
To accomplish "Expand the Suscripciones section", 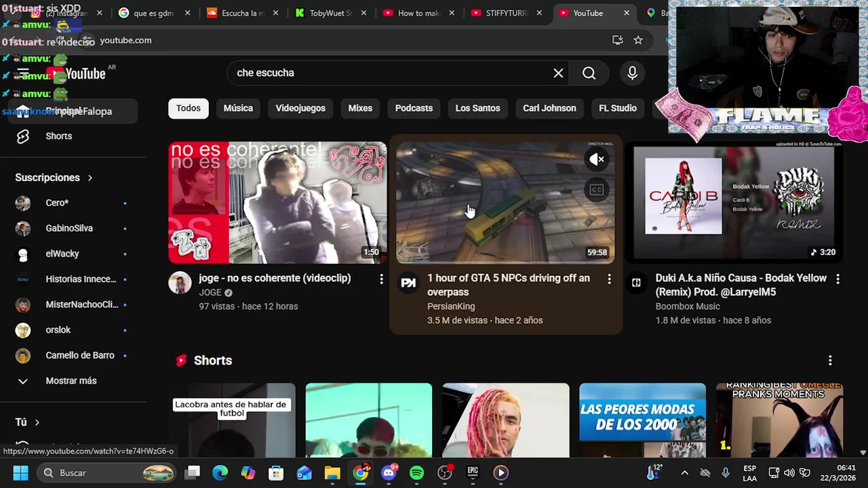I will click(54, 178).
